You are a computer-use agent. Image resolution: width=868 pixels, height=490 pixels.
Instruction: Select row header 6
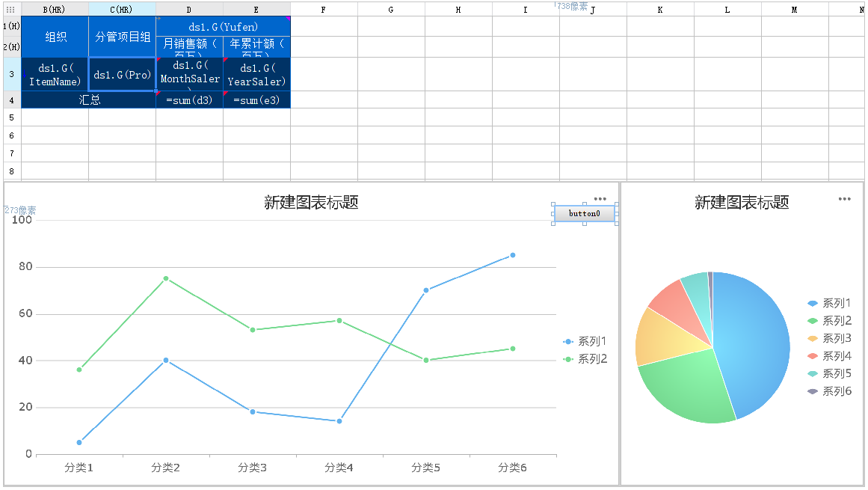[12, 135]
